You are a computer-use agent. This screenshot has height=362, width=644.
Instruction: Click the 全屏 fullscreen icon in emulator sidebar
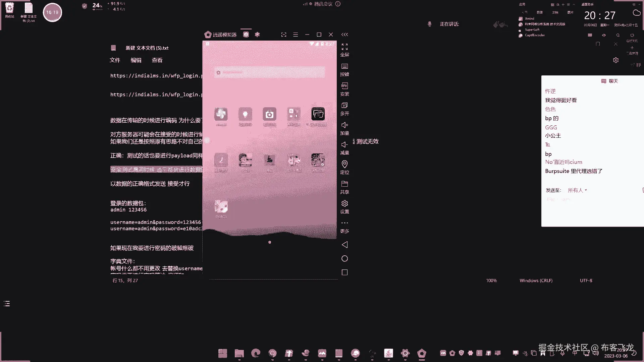[x=344, y=47]
